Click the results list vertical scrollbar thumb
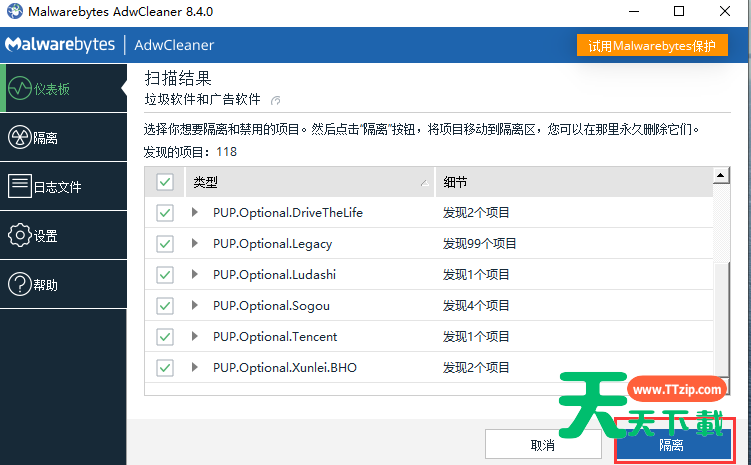The height and width of the screenshot is (465, 751). click(x=721, y=320)
